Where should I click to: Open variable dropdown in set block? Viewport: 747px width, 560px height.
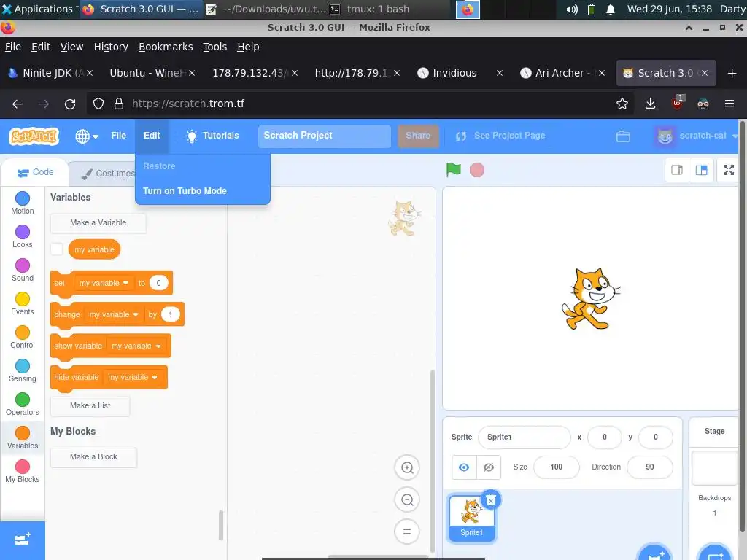tap(104, 283)
